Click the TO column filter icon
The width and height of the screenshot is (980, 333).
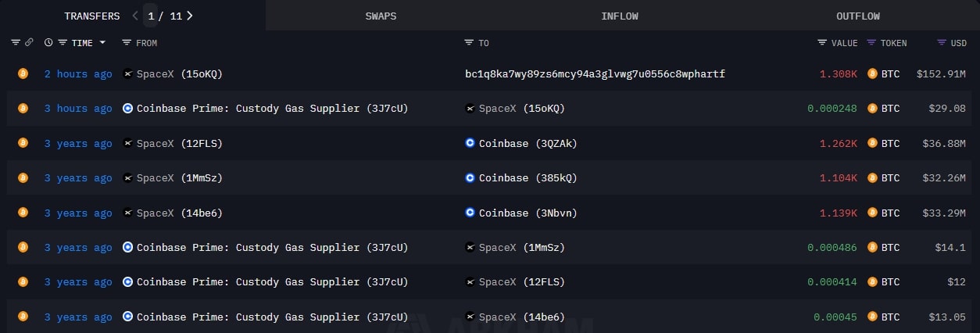[x=469, y=43]
